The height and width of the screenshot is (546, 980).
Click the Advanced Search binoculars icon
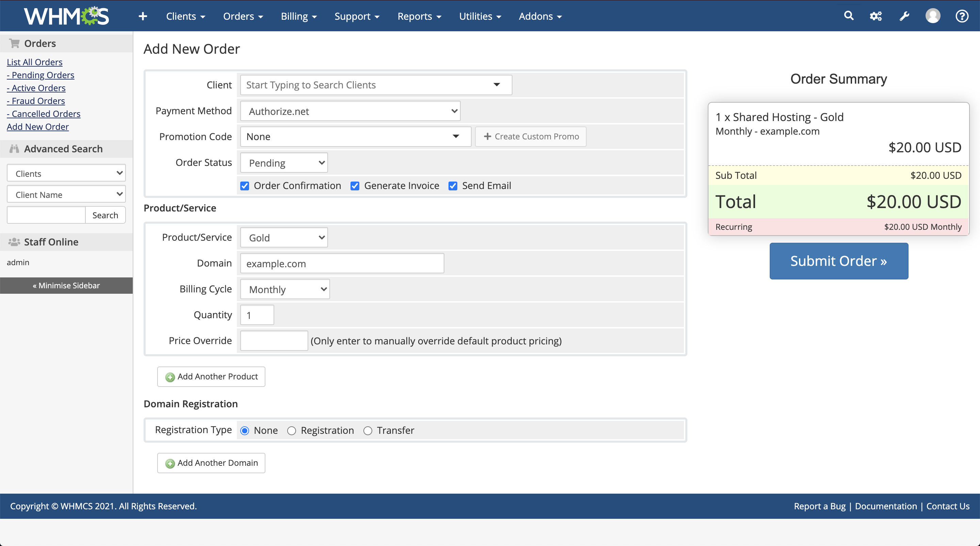(14, 149)
